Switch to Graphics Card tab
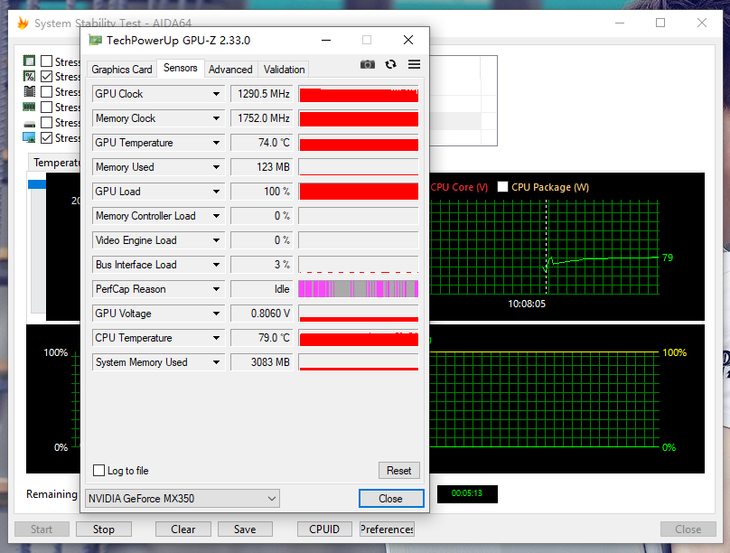 coord(122,69)
